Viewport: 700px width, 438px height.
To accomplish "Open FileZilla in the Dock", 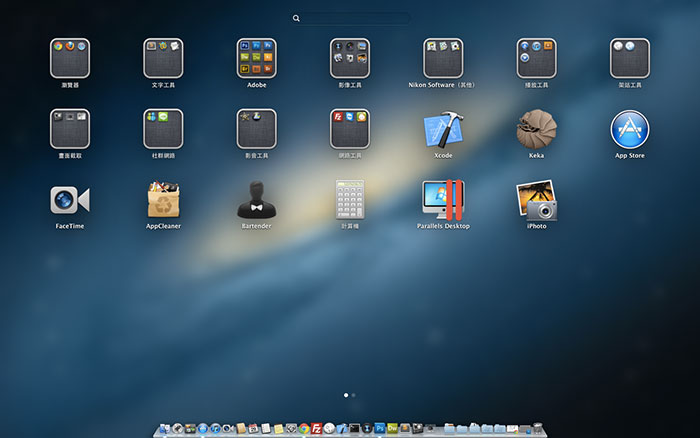I will [317, 429].
